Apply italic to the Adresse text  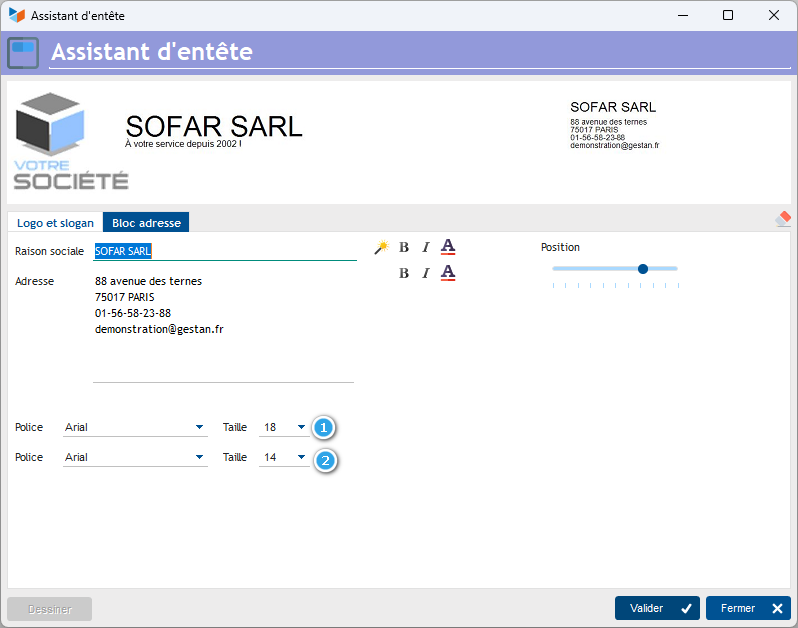[x=425, y=273]
